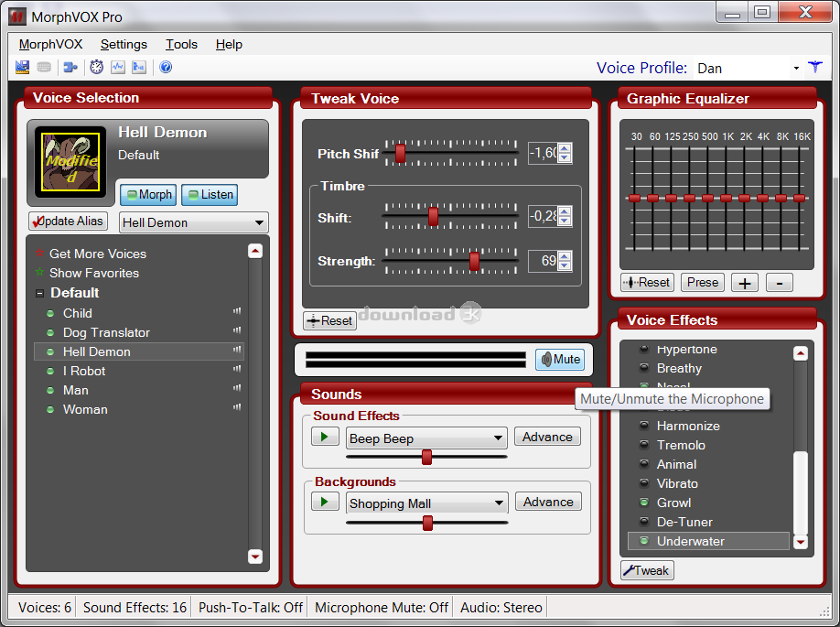
Task: Open the Help menu
Action: pos(230,45)
